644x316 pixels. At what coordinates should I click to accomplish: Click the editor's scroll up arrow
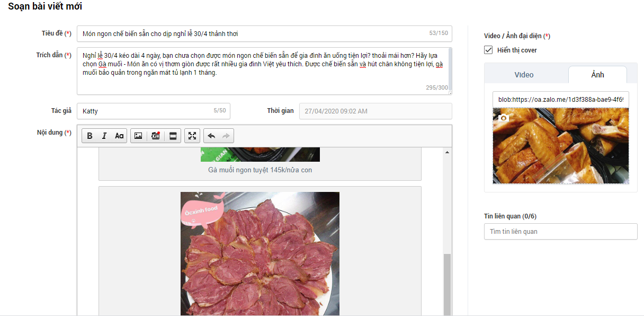point(447,152)
